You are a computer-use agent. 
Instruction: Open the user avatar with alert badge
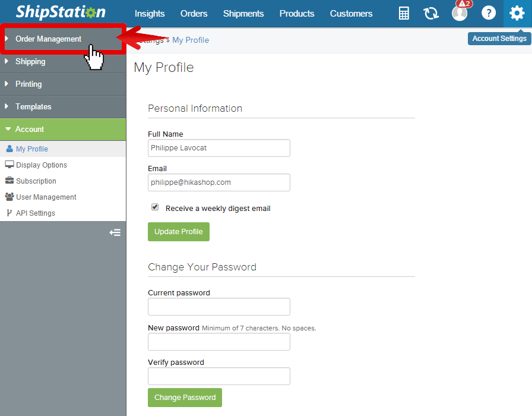[x=460, y=13]
